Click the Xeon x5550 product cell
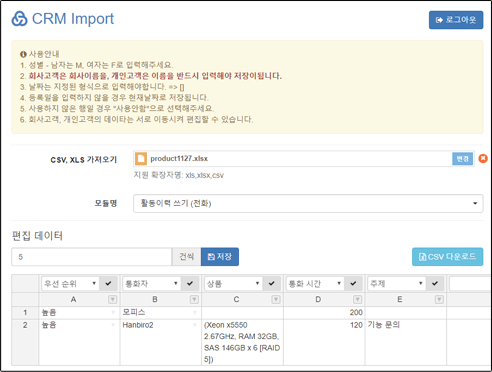 coord(242,342)
